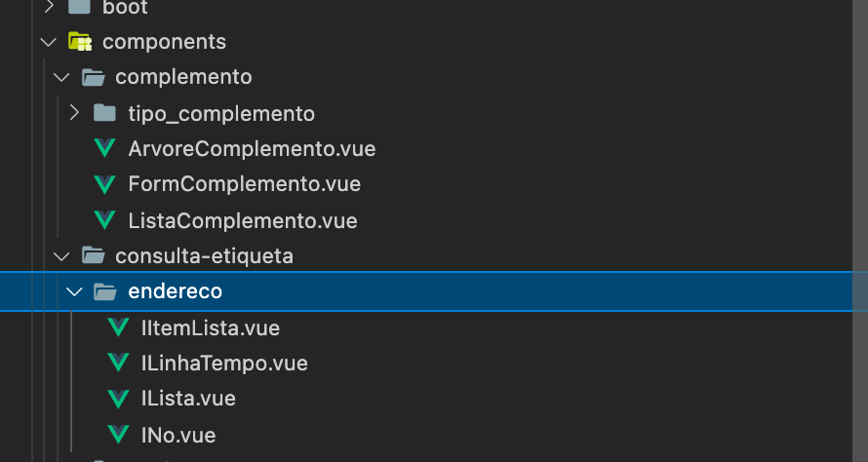Click Vue icon beside ArvoreComplemento.vue
This screenshot has height=462, width=868.
point(103,149)
